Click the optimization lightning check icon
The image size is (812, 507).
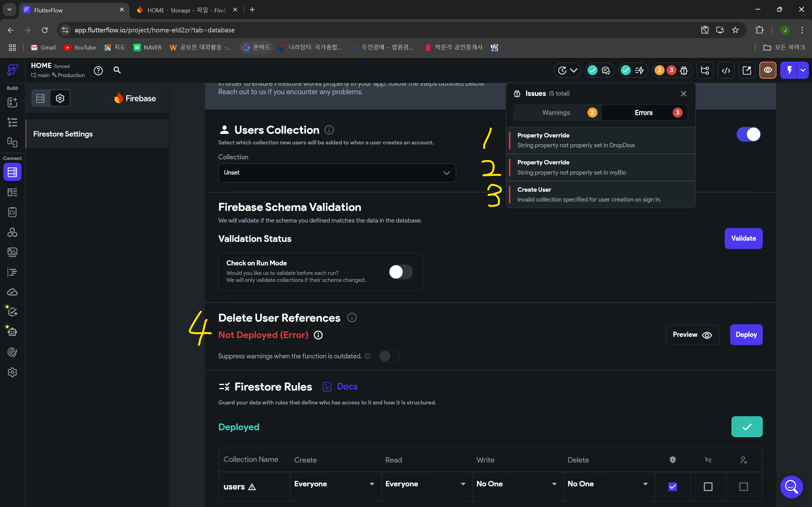[633, 70]
